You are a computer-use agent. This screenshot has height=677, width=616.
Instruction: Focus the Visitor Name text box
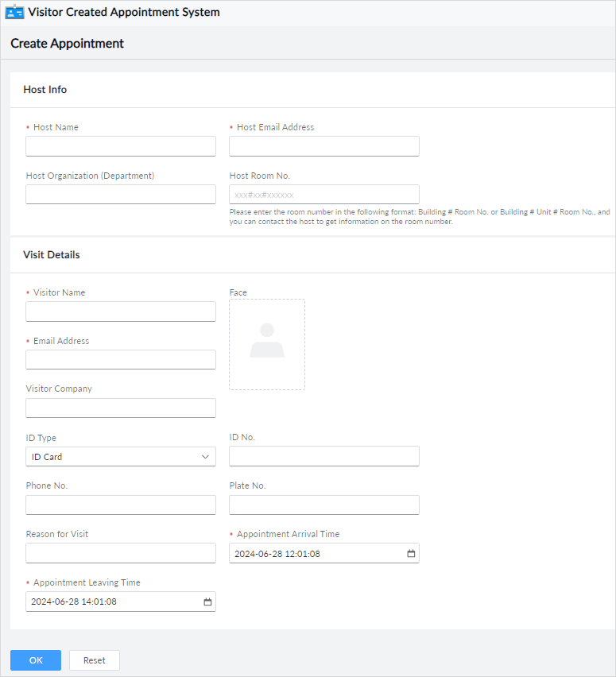[x=121, y=311]
